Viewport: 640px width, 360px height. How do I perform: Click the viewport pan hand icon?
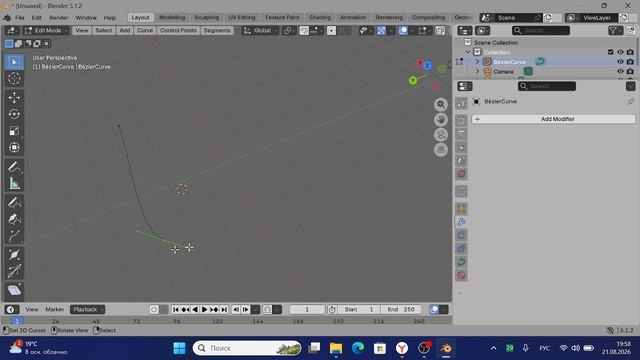point(441,120)
